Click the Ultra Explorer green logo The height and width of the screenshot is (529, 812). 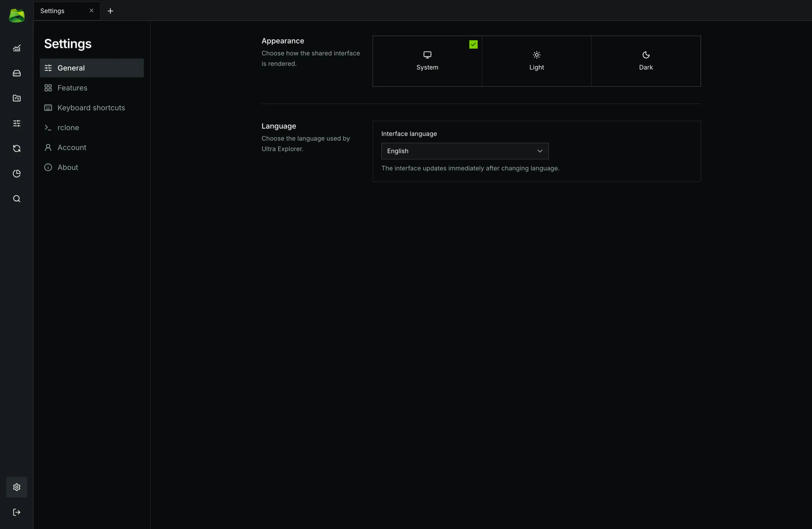pyautogui.click(x=17, y=16)
